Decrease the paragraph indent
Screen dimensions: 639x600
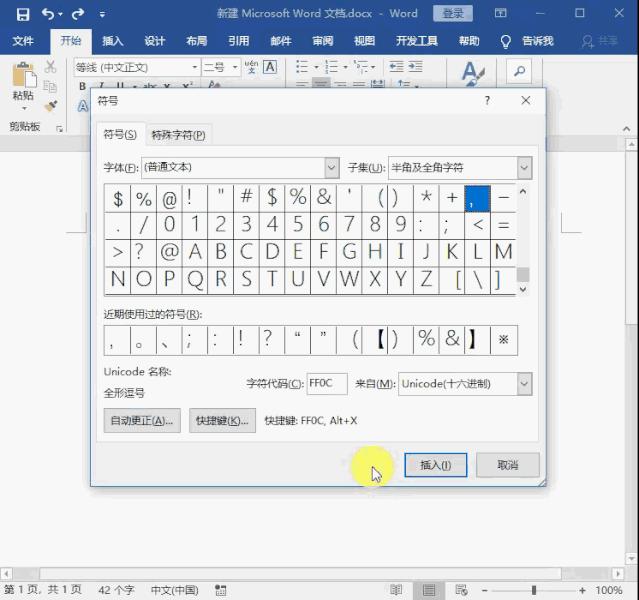point(396,66)
